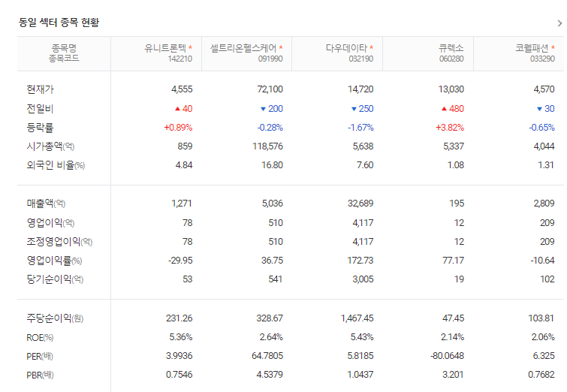Viewport: 567px width, 392px height.
Task: Select PBR value 4.5379
Action: click(270, 375)
